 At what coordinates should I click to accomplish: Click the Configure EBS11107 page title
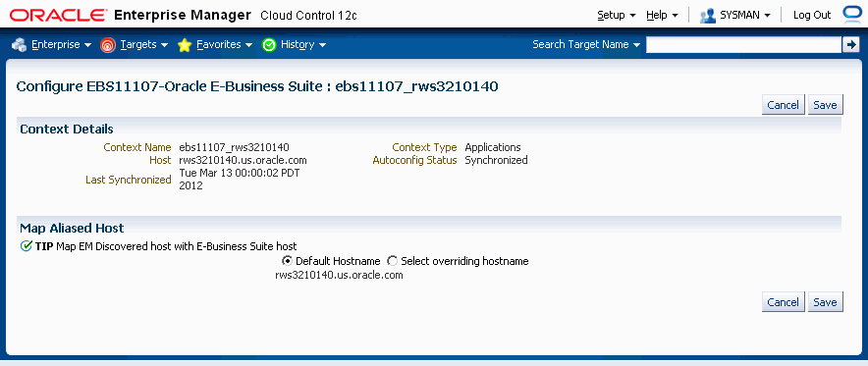[x=257, y=86]
